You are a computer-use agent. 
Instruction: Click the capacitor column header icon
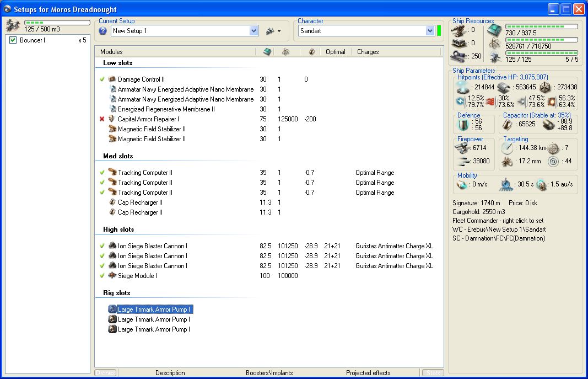311,52
